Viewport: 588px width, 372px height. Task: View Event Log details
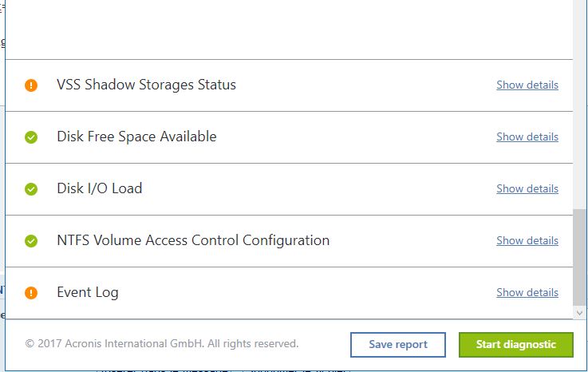(x=527, y=292)
